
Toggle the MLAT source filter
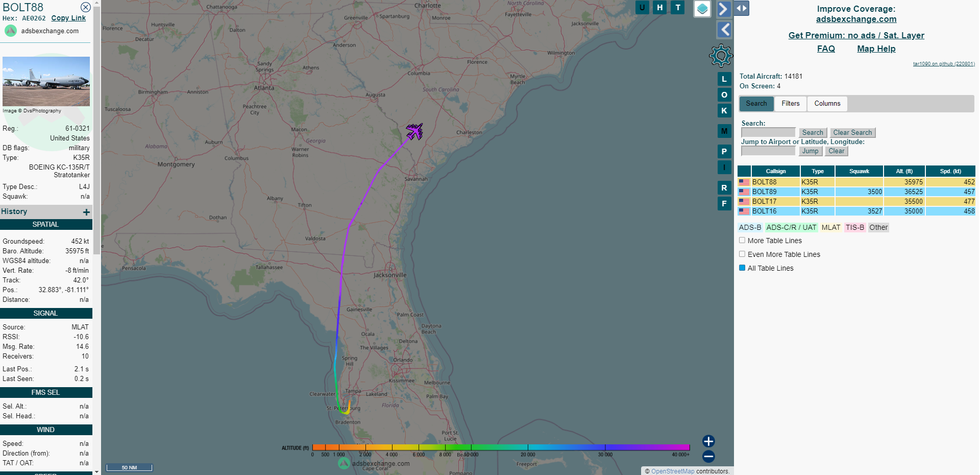pyautogui.click(x=831, y=228)
